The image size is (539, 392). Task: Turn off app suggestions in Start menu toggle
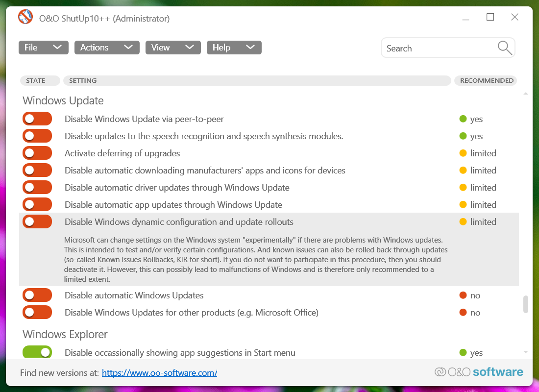point(37,352)
